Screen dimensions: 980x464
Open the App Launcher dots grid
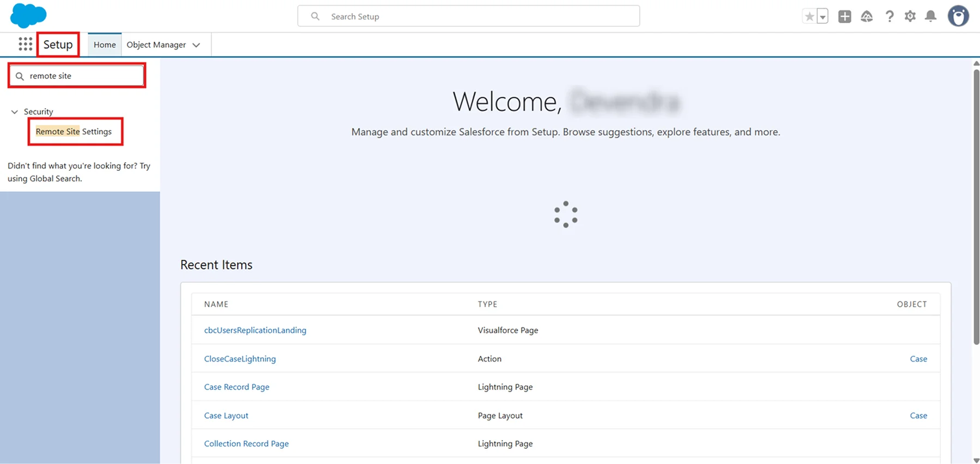[x=25, y=44]
